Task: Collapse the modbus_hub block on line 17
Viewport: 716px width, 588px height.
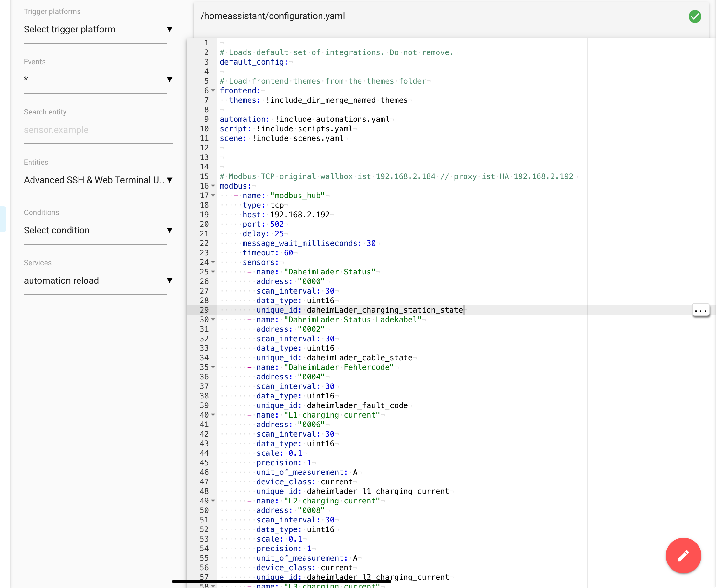Action: tap(213, 196)
